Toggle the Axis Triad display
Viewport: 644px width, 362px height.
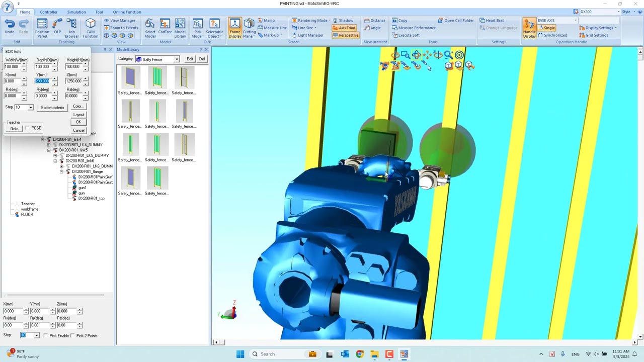coord(344,28)
